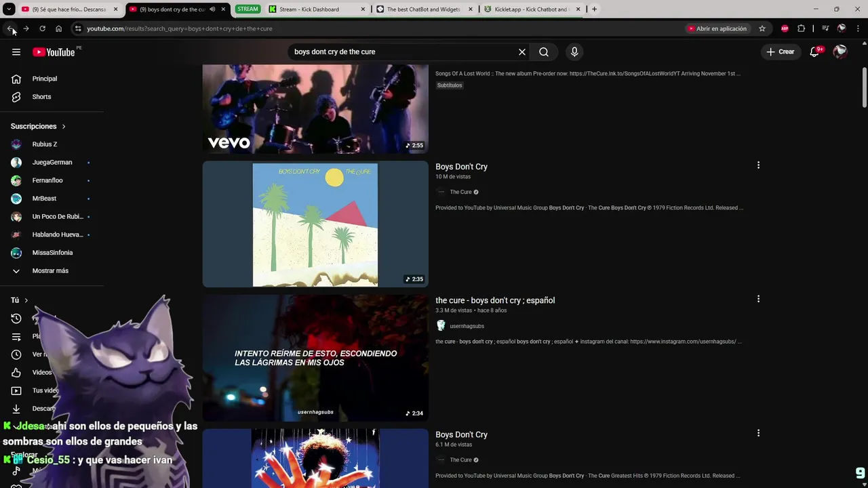
Task: Open the notifications bell
Action: (815, 52)
